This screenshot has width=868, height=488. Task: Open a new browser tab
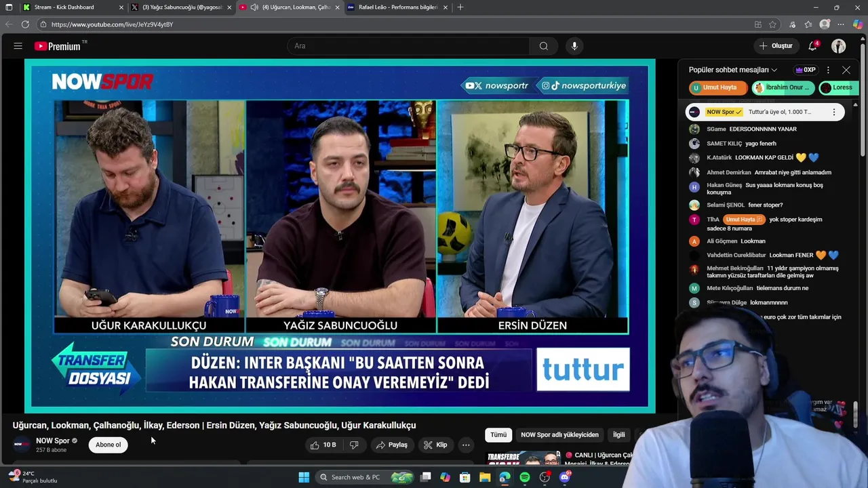click(460, 7)
